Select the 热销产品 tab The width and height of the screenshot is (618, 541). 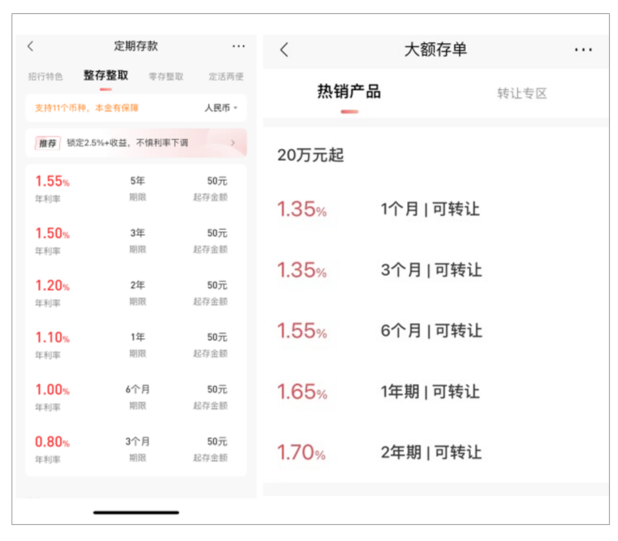(x=349, y=93)
